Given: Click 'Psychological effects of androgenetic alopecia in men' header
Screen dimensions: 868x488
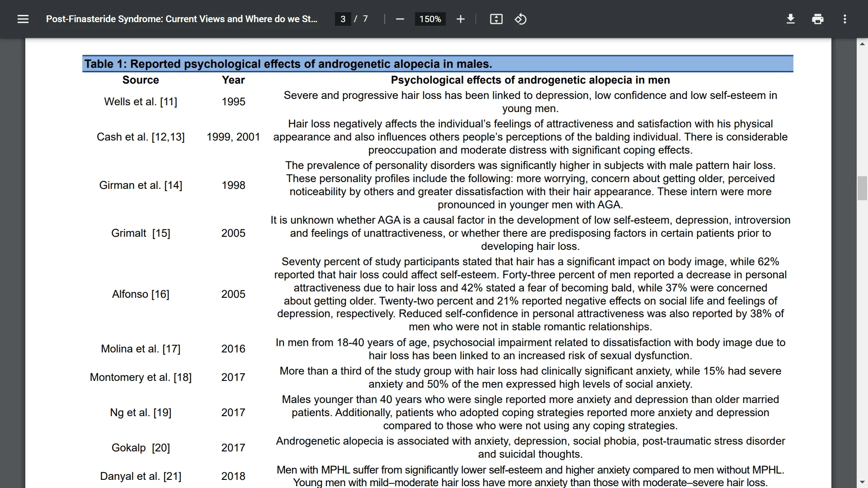Looking at the screenshot, I should point(530,80).
